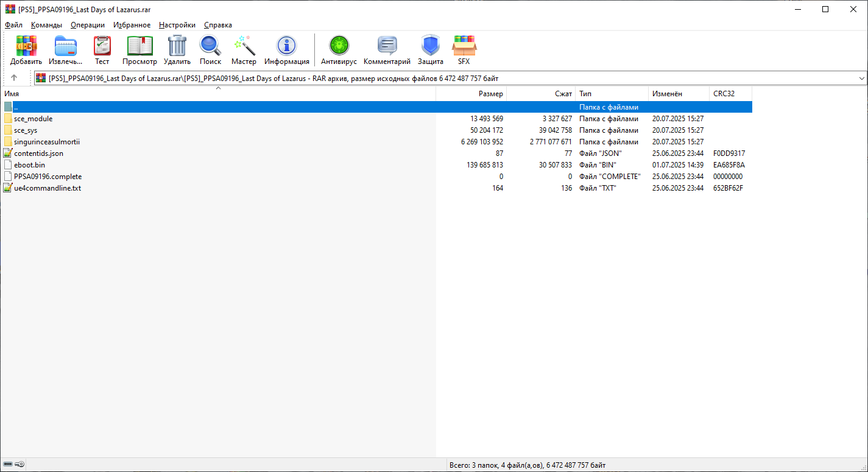Start the Антивирус scan icon
Viewport: 868px width, 472px height.
(339, 46)
